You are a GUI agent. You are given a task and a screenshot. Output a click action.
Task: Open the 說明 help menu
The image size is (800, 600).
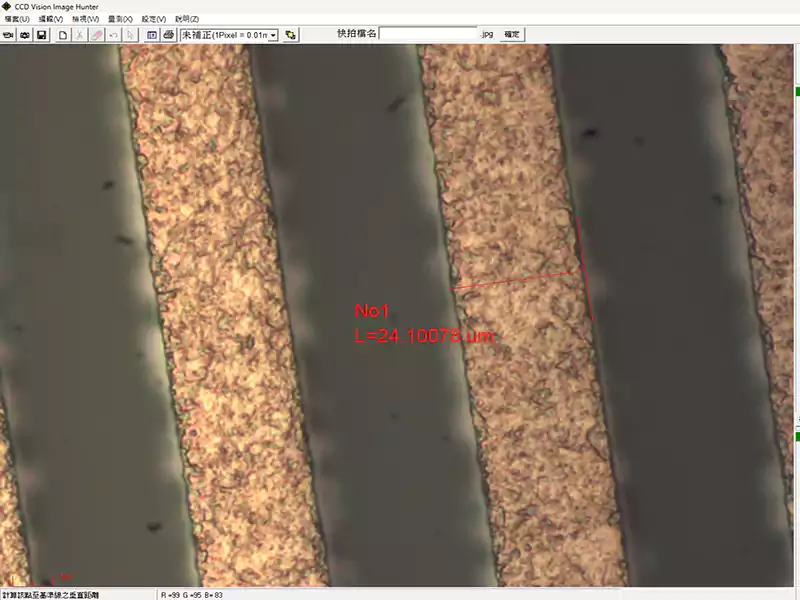pos(187,19)
